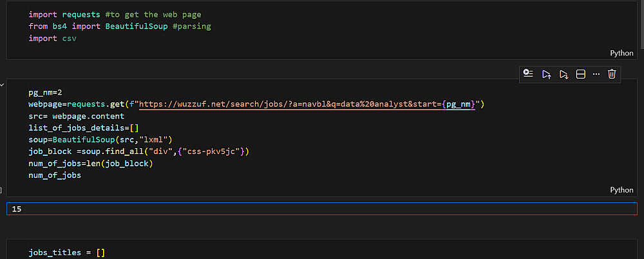Open Python language picker in imports cell
This screenshot has width=644, height=259.
pos(621,53)
